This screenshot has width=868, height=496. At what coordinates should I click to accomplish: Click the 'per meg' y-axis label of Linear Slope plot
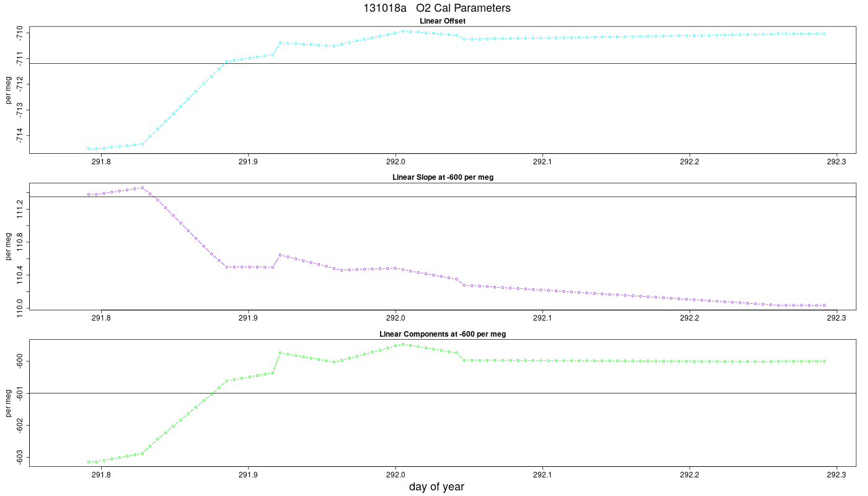click(x=8, y=246)
